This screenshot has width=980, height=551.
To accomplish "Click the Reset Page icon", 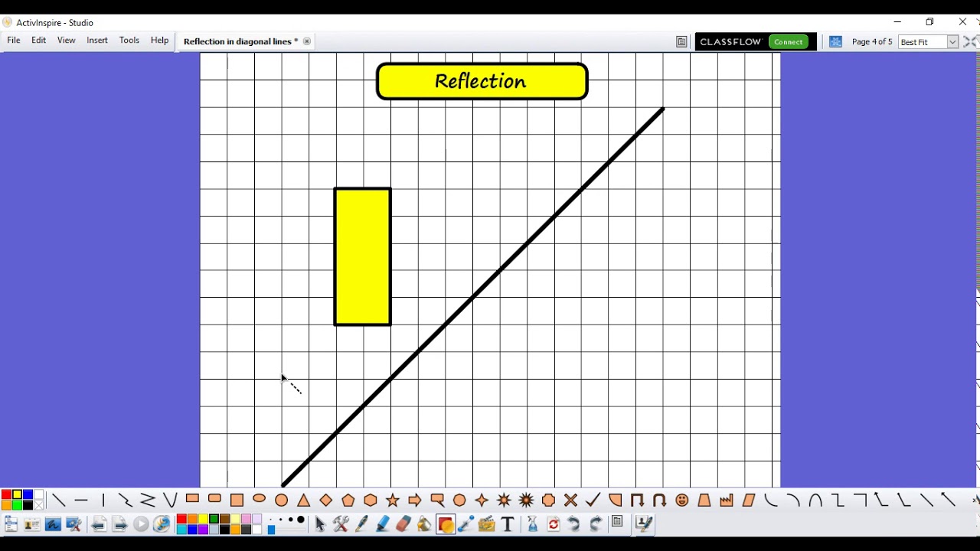I will (554, 524).
